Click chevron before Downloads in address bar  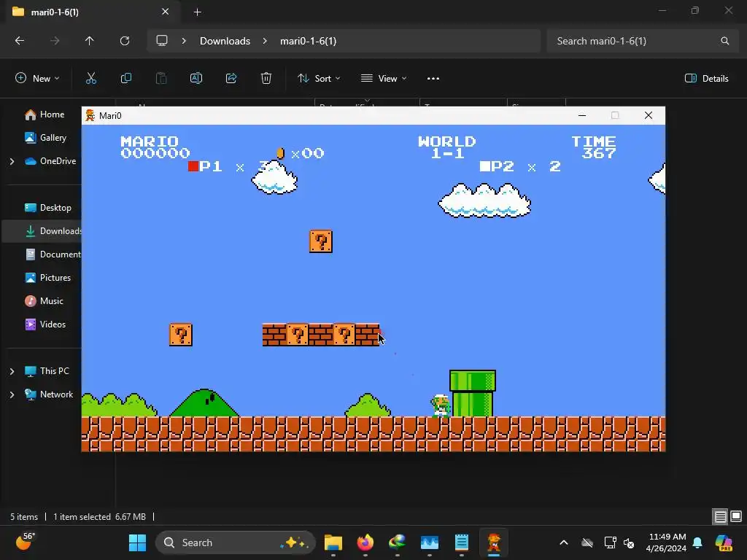pos(184,41)
